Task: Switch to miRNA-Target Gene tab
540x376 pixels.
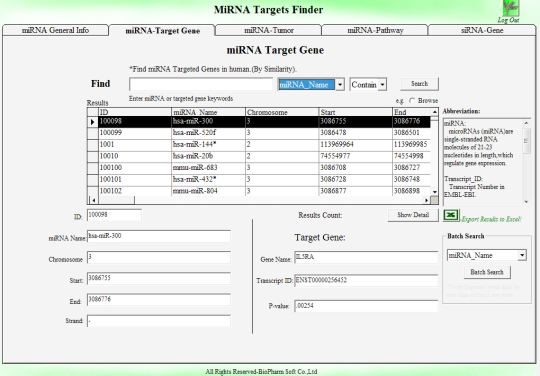Action: click(x=163, y=31)
